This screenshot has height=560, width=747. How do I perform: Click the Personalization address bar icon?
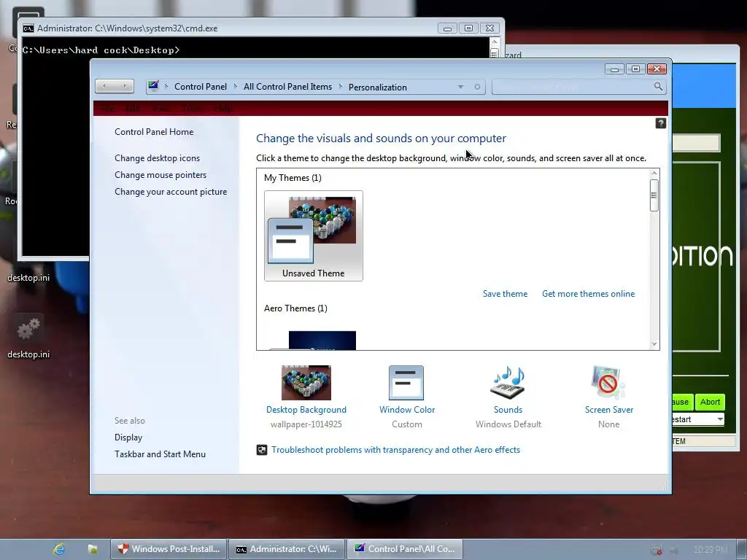click(153, 86)
